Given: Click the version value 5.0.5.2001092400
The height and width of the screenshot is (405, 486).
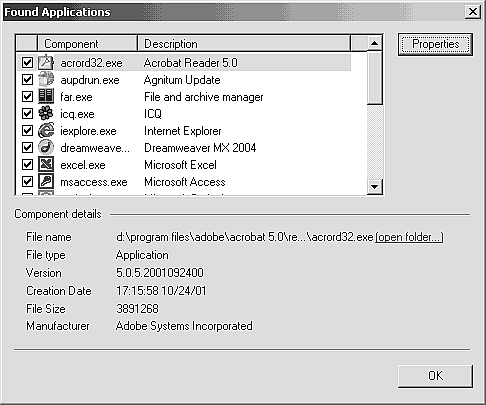Looking at the screenshot, I should point(160,273).
